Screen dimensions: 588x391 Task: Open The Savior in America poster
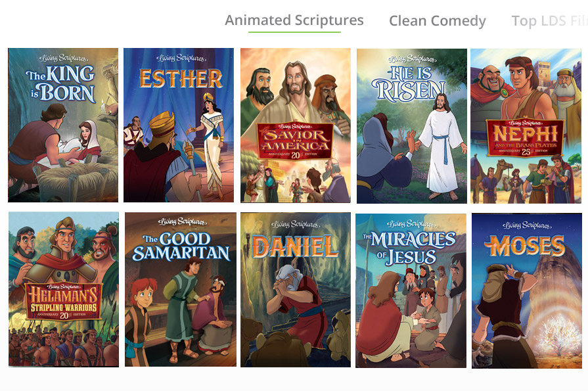click(296, 126)
